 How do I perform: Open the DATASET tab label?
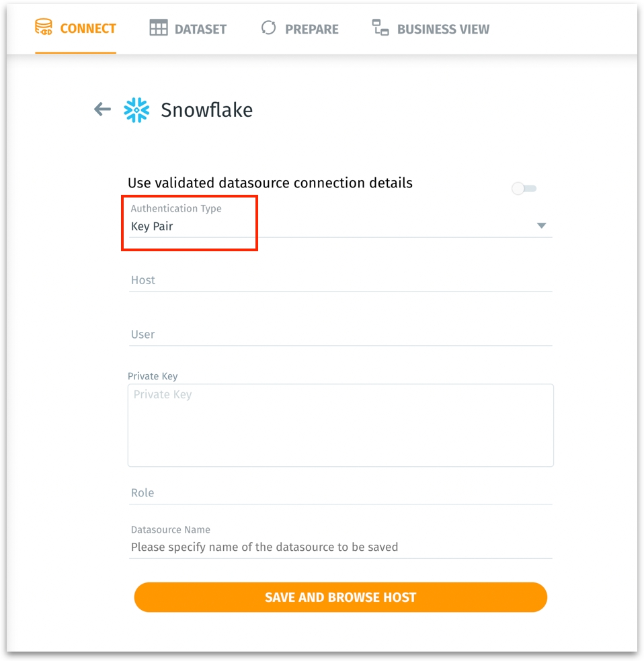[200, 29]
